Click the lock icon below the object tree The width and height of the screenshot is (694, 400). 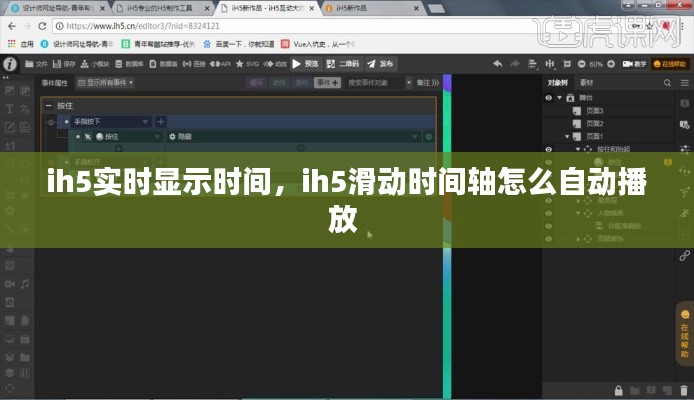[619, 390]
